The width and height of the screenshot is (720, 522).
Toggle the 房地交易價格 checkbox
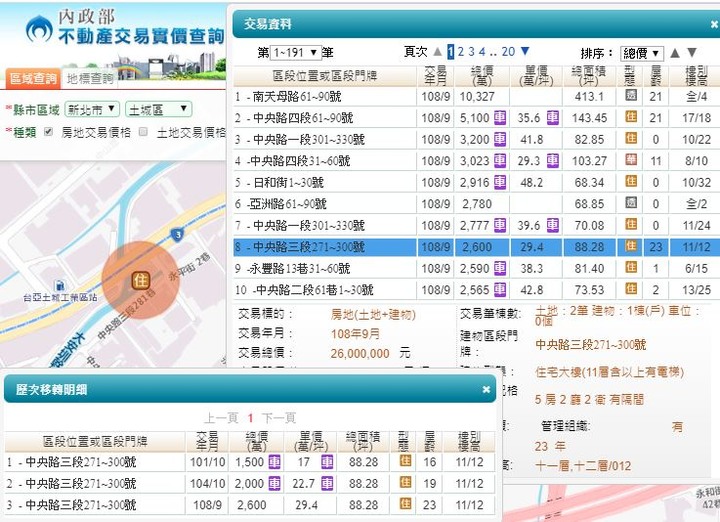48,132
